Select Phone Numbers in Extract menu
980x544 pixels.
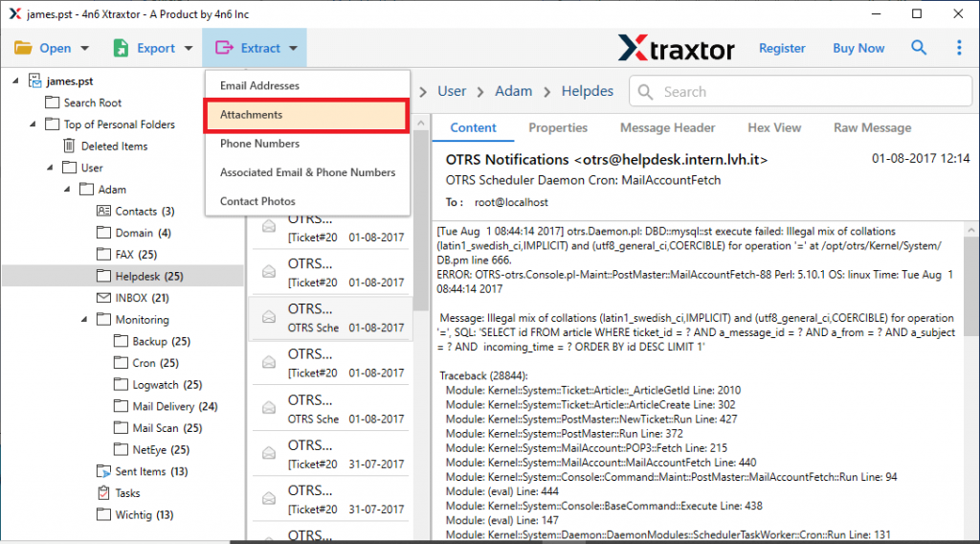[x=260, y=144]
